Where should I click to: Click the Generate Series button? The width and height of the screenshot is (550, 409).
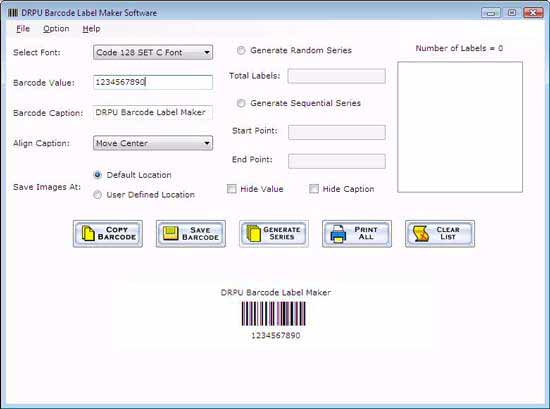[x=274, y=234]
